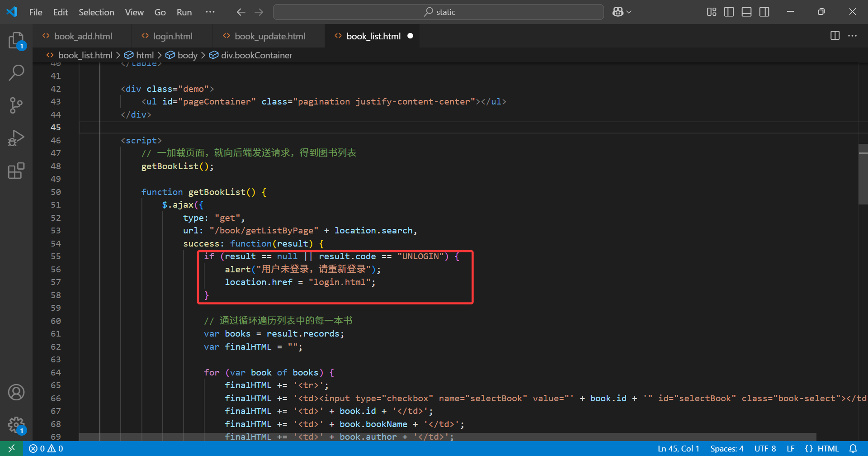This screenshot has height=456, width=868.
Task: Open the Copilot chat icon
Action: coord(618,12)
